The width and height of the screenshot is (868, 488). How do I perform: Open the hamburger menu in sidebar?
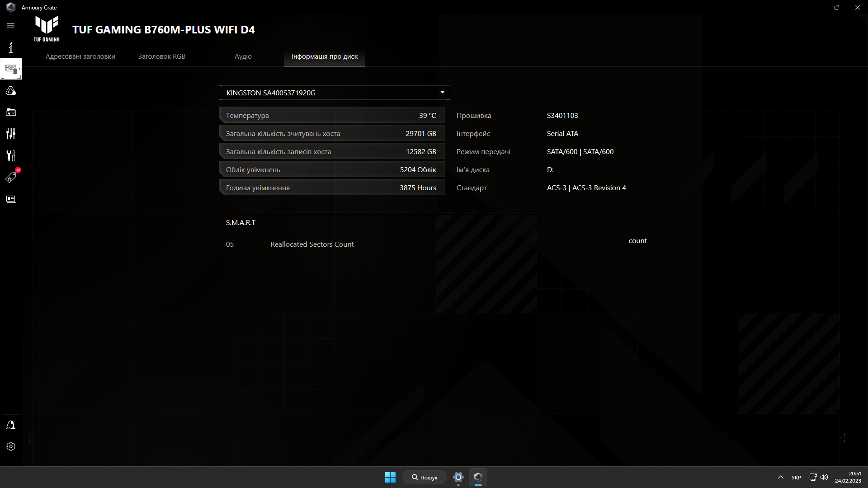11,25
